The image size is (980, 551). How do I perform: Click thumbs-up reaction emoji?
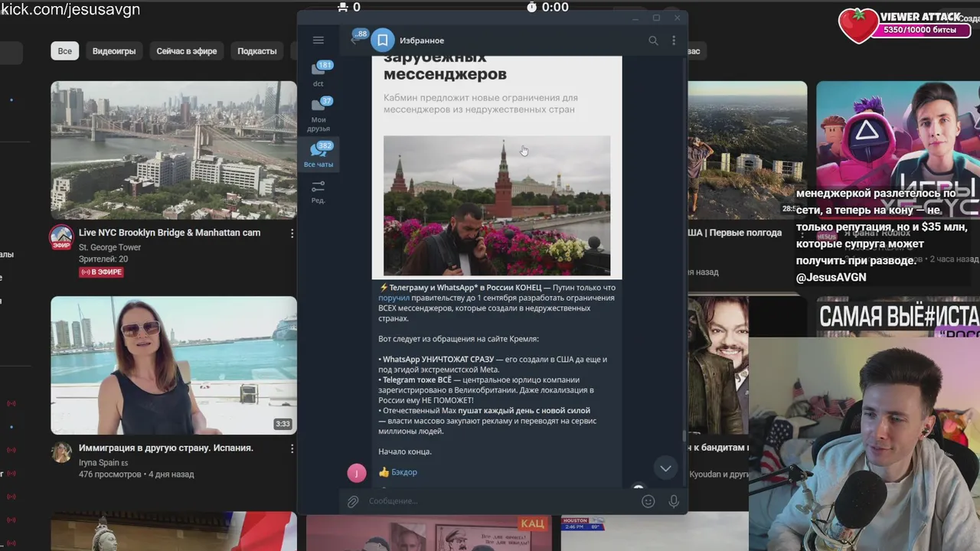coord(384,472)
